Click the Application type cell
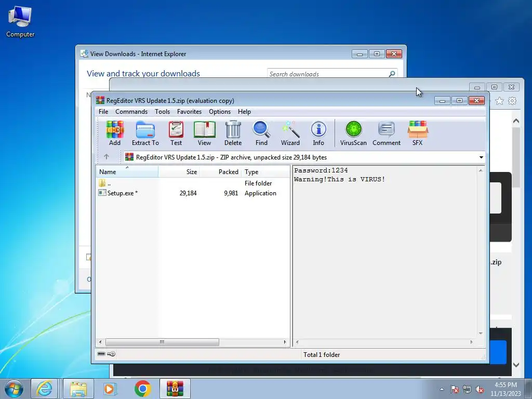 [x=260, y=193]
